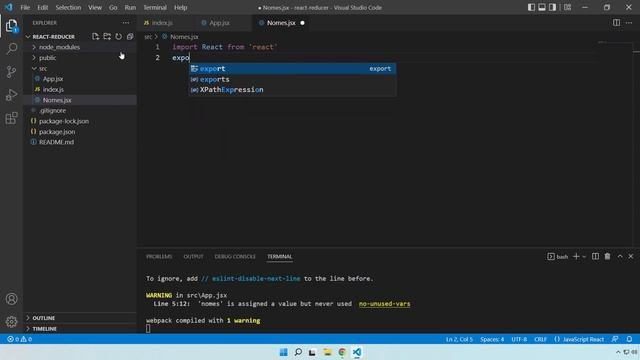Open the Selection menu
Image resolution: width=640 pixels, height=360 pixels.
[x=68, y=7]
